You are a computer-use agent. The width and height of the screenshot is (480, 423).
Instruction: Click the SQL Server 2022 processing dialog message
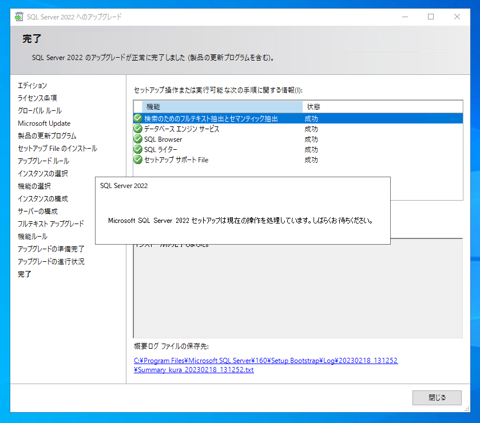click(240, 221)
